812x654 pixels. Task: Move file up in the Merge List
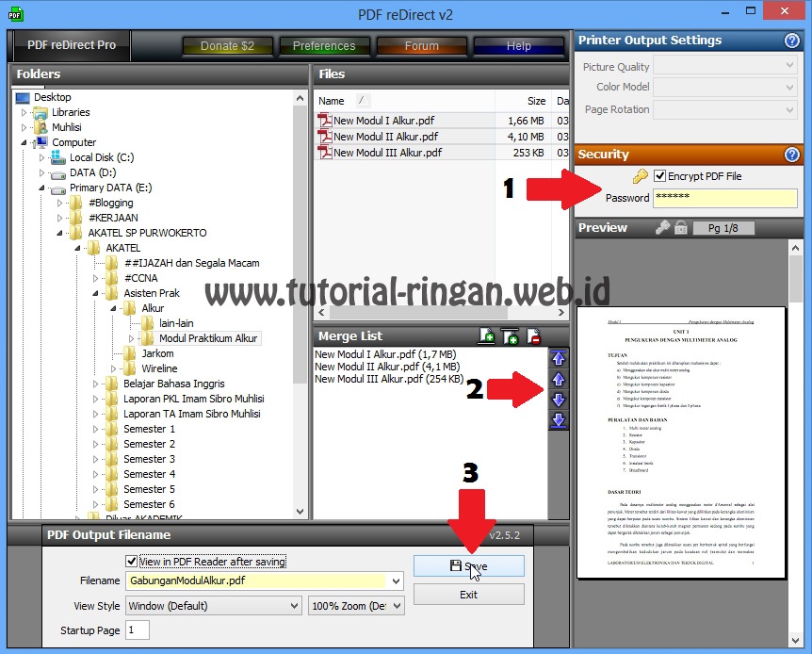[x=558, y=379]
